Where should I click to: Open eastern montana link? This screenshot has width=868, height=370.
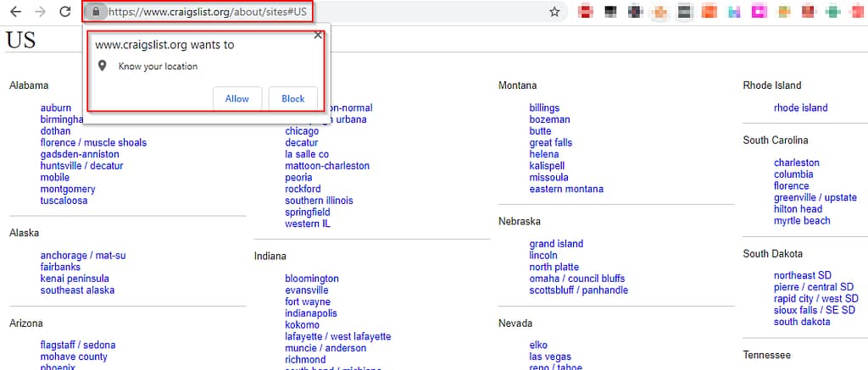point(566,189)
